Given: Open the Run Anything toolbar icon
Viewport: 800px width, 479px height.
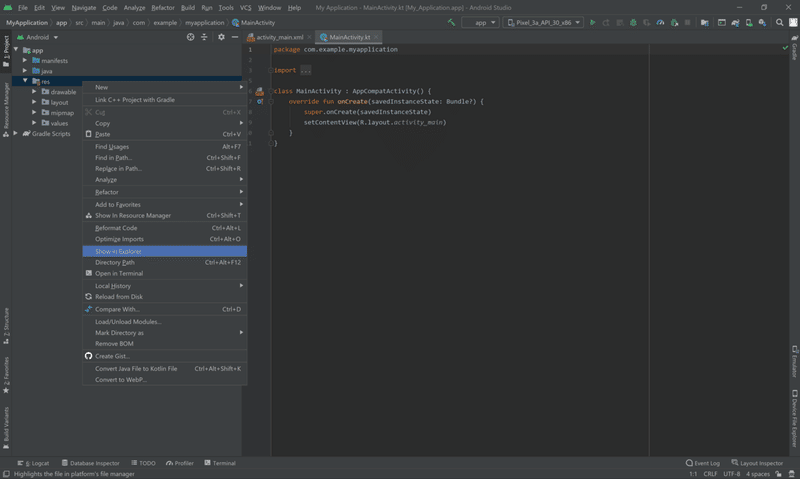Looking at the screenshot, I should pos(721,22).
